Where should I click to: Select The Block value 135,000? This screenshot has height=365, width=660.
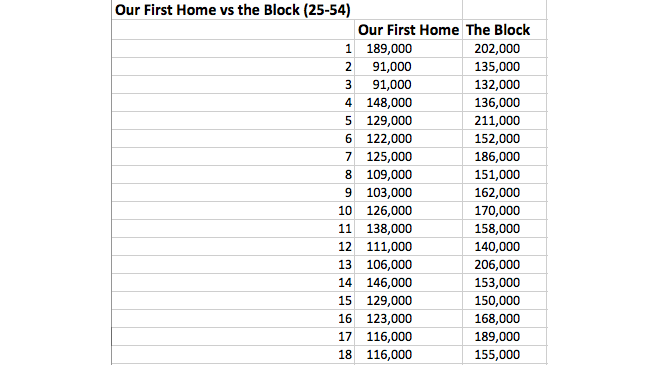pos(504,67)
